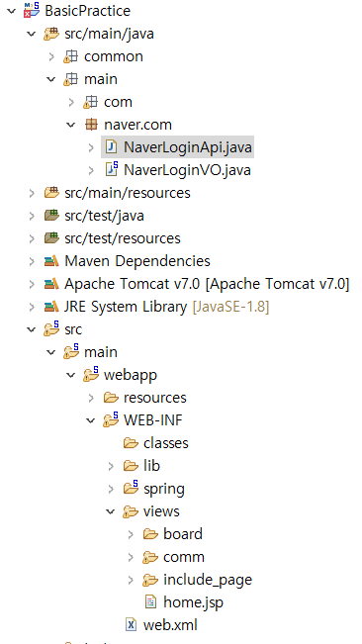
Task: Select the web.xml label
Action: click(x=170, y=625)
